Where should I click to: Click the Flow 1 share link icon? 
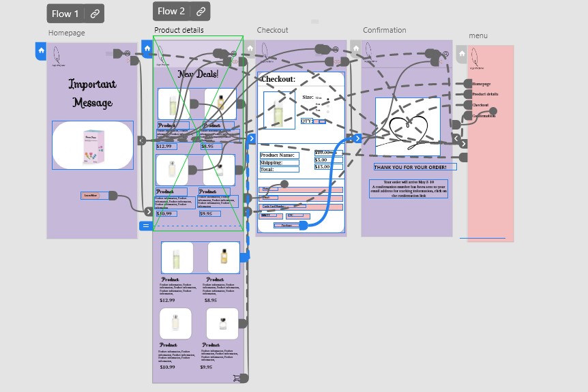coord(95,14)
